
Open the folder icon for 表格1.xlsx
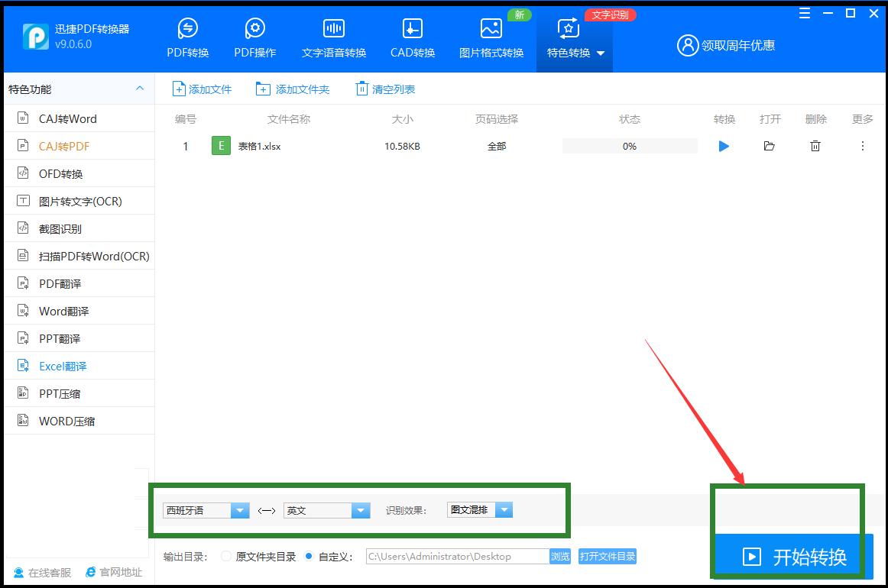click(x=770, y=146)
